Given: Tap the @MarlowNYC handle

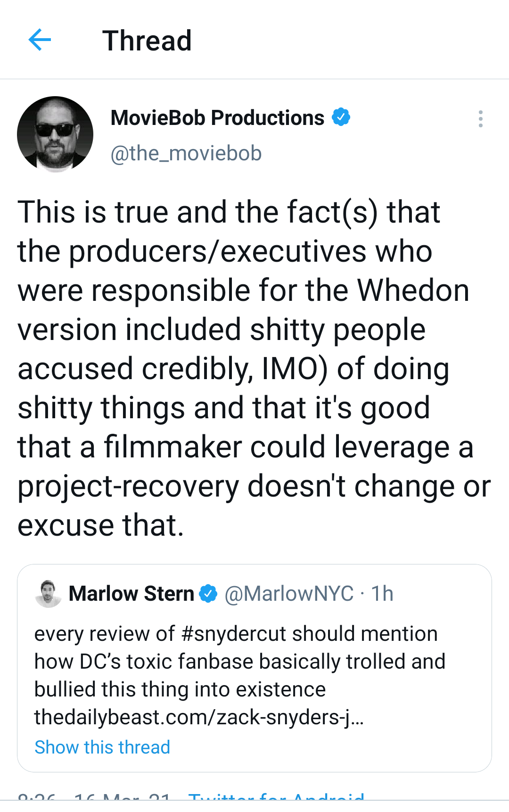Looking at the screenshot, I should (x=289, y=594).
